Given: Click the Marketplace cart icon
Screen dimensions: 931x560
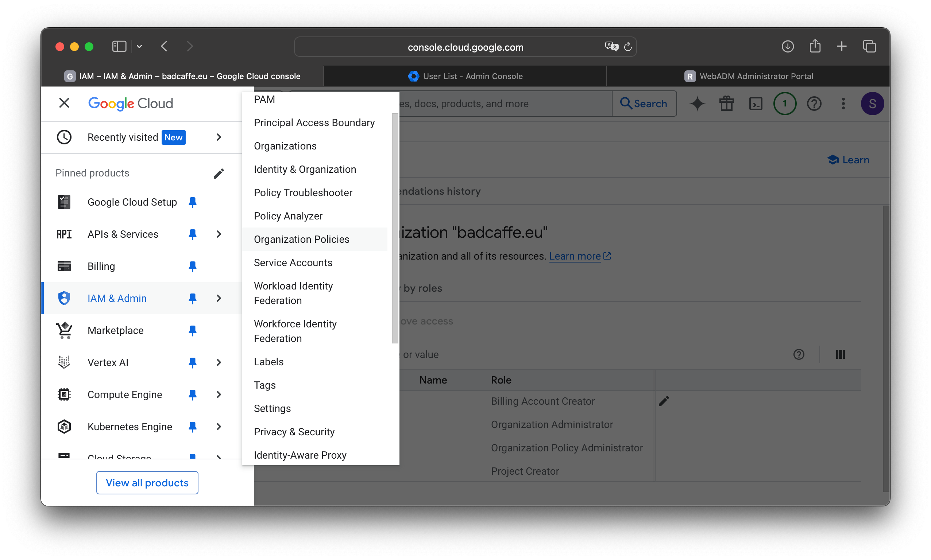Looking at the screenshot, I should click(64, 330).
